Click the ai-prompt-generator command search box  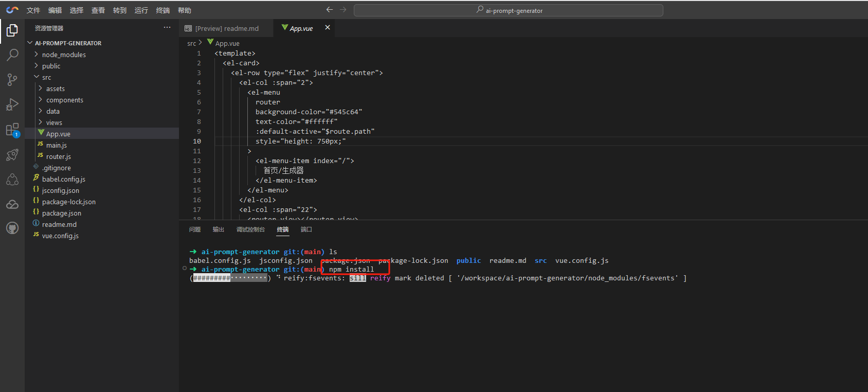(509, 10)
